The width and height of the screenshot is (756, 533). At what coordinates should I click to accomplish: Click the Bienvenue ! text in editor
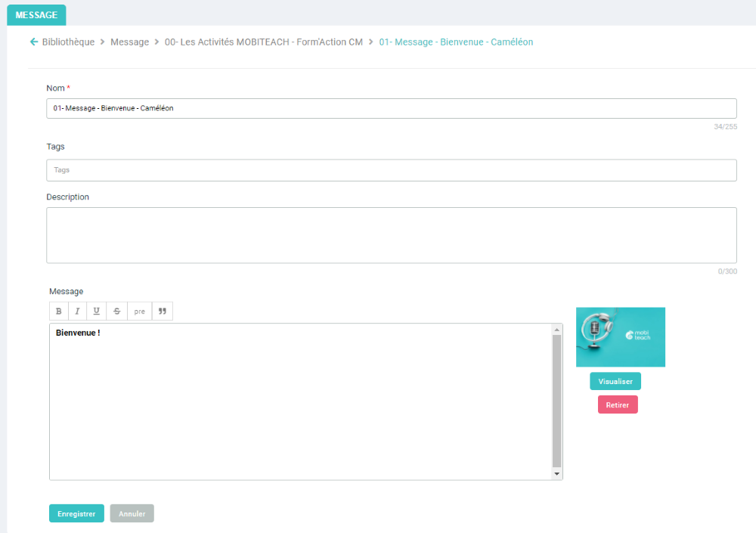[78, 333]
